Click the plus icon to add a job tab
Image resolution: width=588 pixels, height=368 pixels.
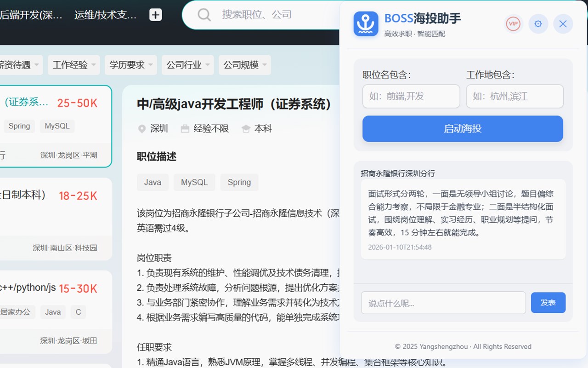click(x=156, y=15)
